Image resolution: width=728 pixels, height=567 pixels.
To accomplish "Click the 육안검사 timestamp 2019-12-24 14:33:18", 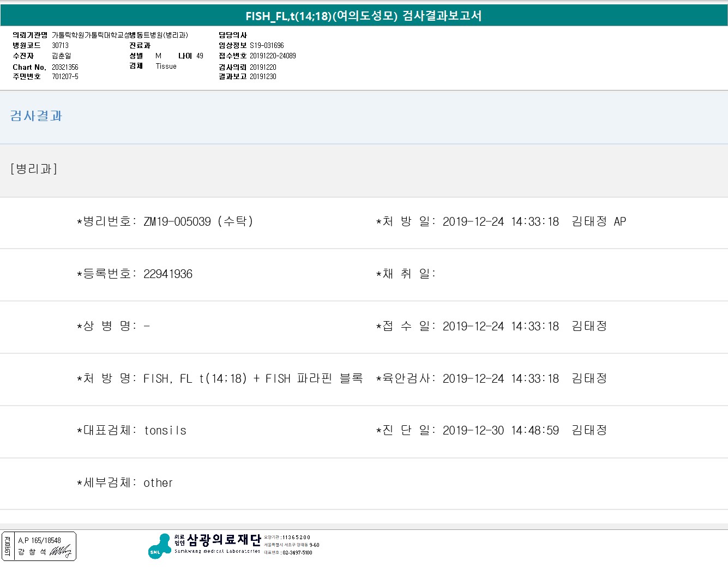I will (501, 378).
